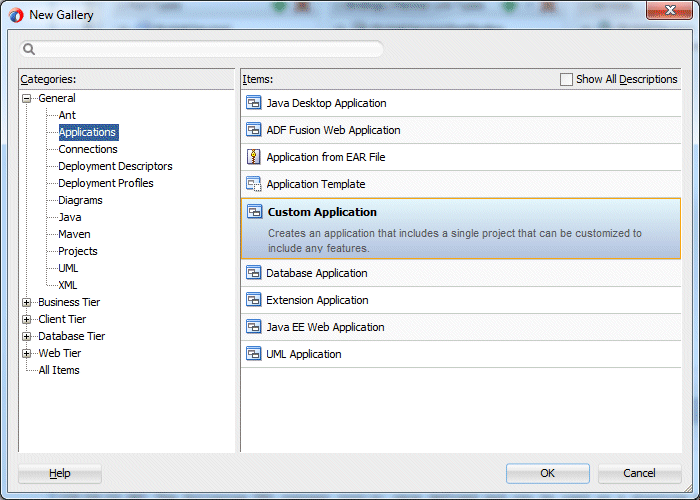Choose Java EE Web Application text

tap(325, 327)
